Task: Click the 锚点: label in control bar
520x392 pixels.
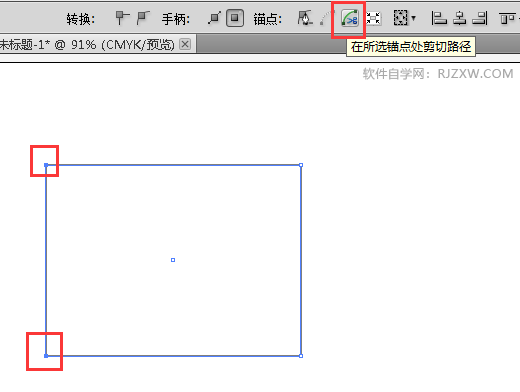Action: [x=267, y=19]
